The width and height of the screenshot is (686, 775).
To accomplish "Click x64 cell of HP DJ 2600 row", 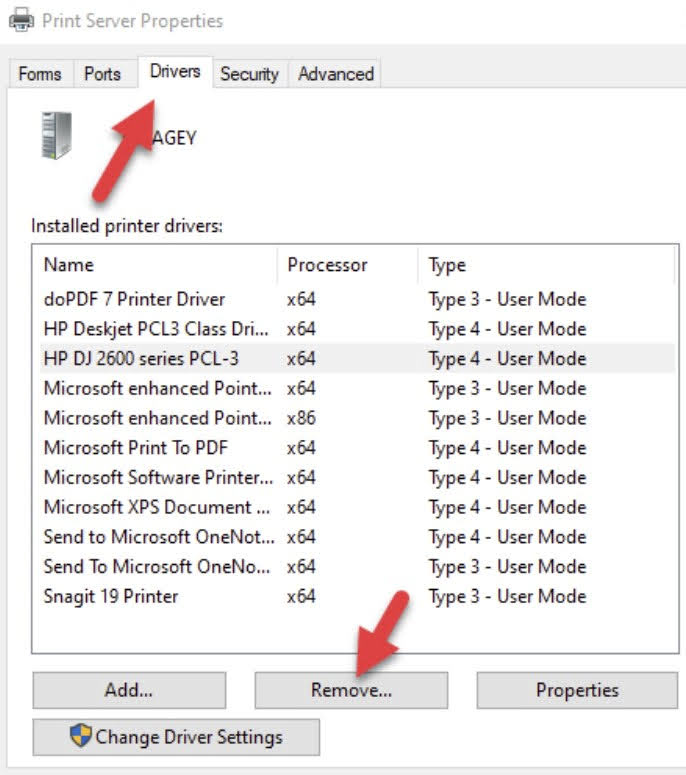I will point(301,359).
